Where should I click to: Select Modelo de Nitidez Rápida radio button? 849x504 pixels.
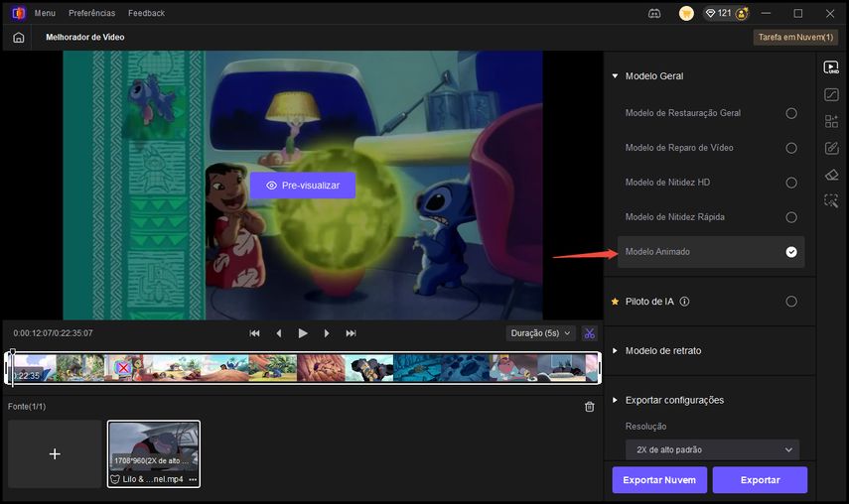pos(791,217)
